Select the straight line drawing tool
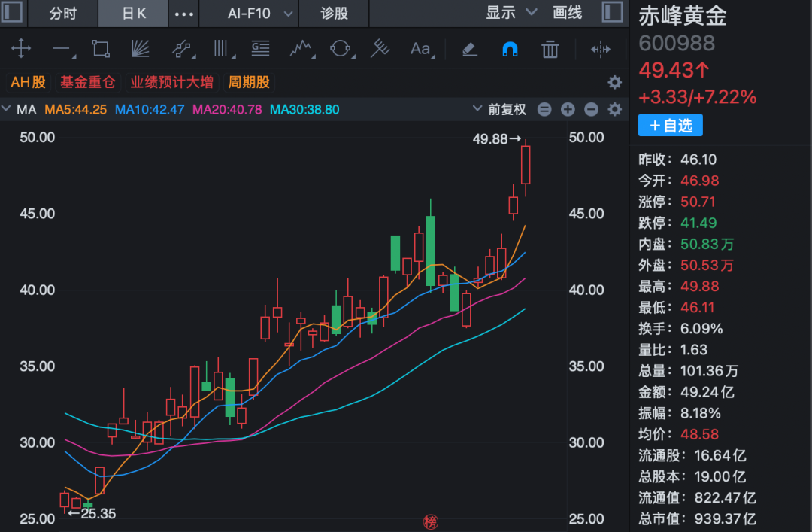812x532 pixels. pyautogui.click(x=63, y=50)
